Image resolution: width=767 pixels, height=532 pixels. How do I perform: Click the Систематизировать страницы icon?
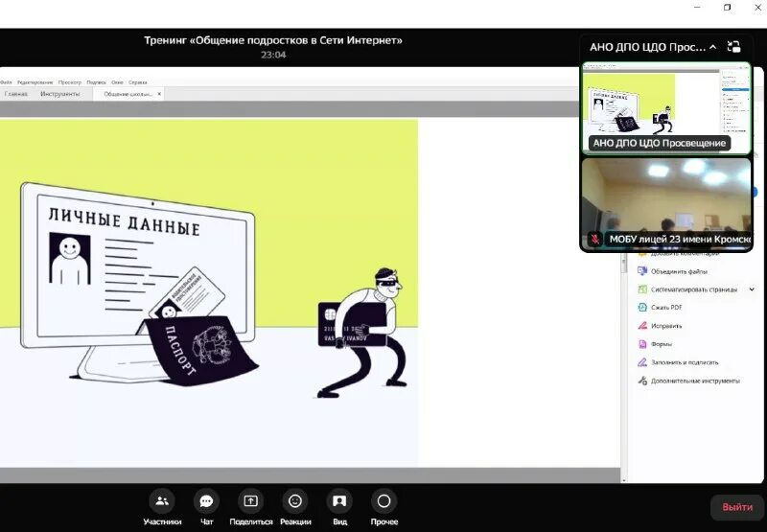[642, 289]
